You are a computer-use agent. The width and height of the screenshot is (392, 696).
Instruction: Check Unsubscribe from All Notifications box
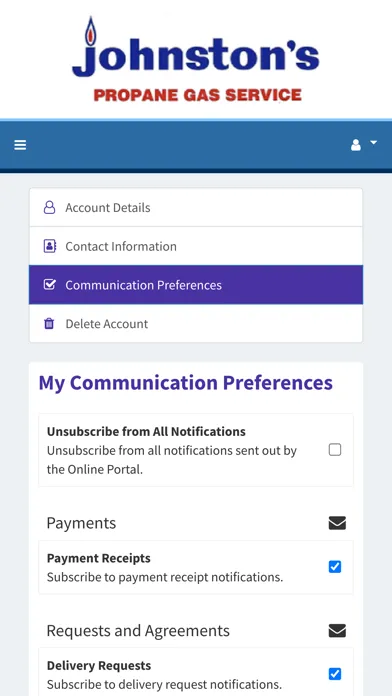tap(335, 450)
